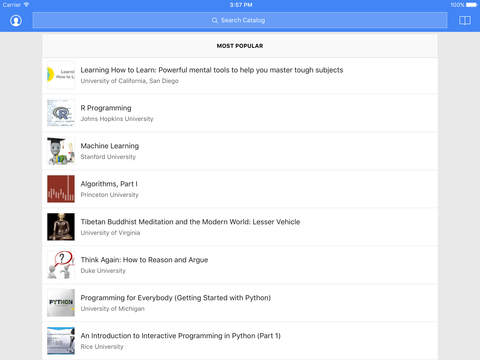Screen dimensions: 480x360
Task: Click Rice University text
Action: tap(102, 347)
